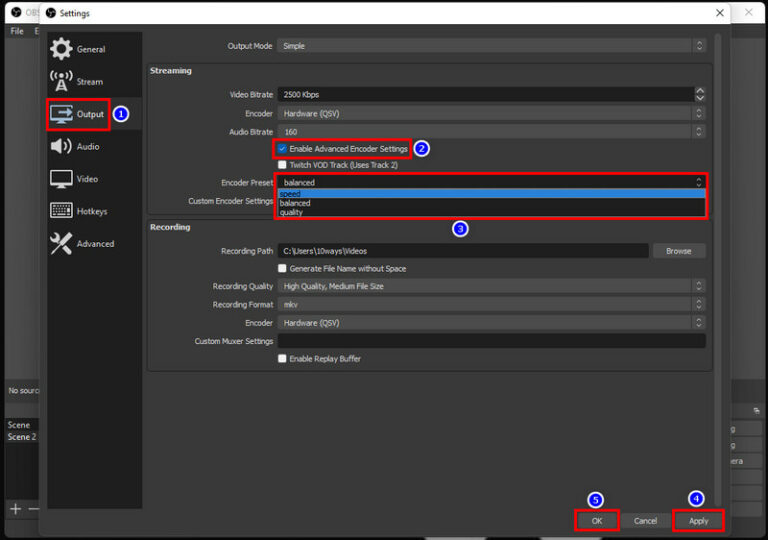The image size is (768, 540).
Task: Check Generate File Name without Space
Action: pyautogui.click(x=283, y=268)
